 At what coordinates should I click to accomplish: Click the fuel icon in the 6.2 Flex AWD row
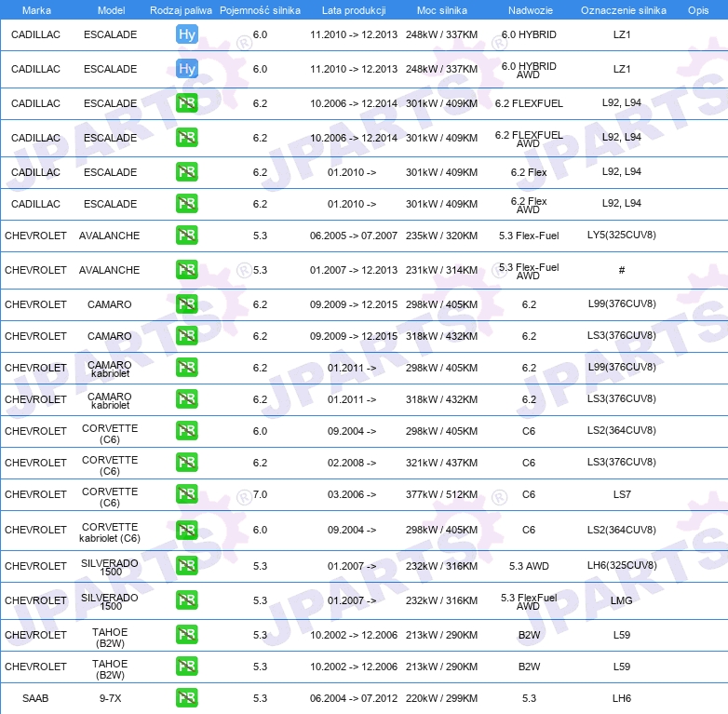pyautogui.click(x=186, y=203)
